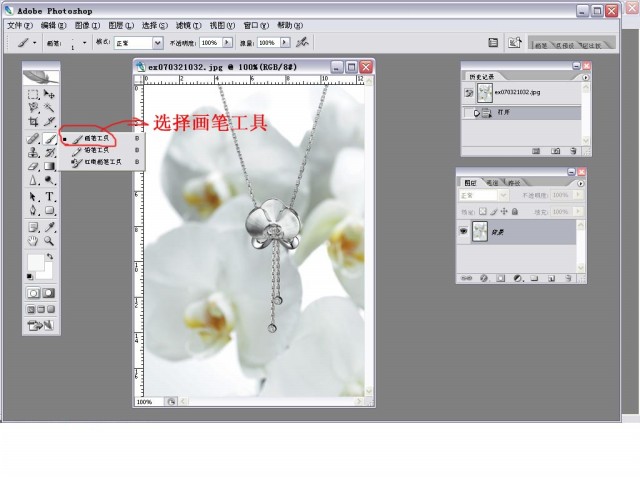This screenshot has height=479, width=640.
Task: Switch to Standard editing mode
Action: pos(33,293)
